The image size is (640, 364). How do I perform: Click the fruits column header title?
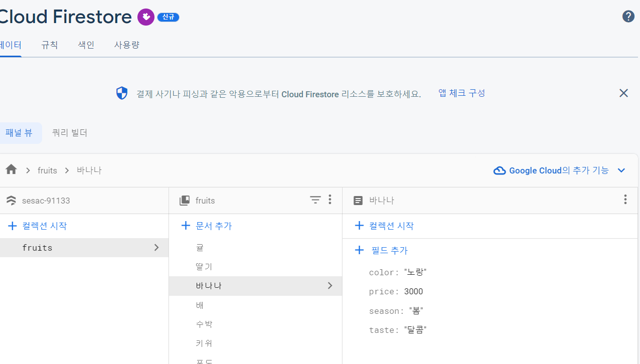(x=205, y=201)
